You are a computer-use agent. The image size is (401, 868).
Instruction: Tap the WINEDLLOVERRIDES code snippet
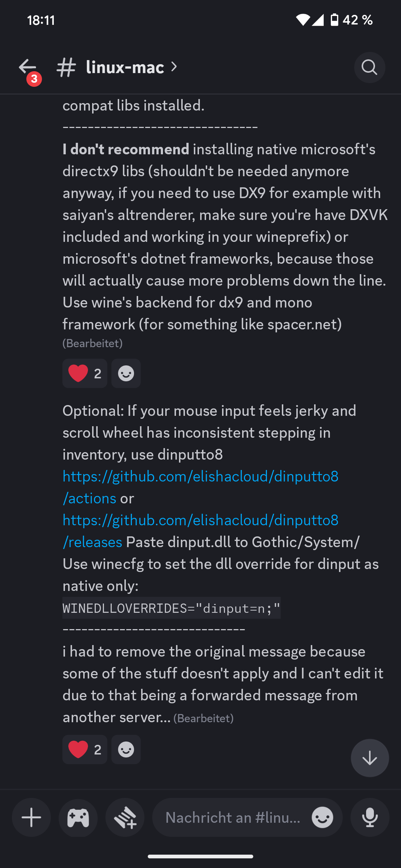[x=171, y=608]
